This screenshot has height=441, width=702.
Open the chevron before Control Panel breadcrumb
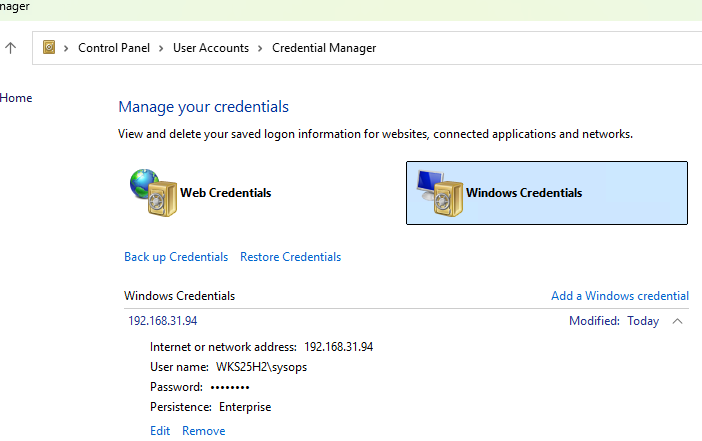tap(66, 48)
